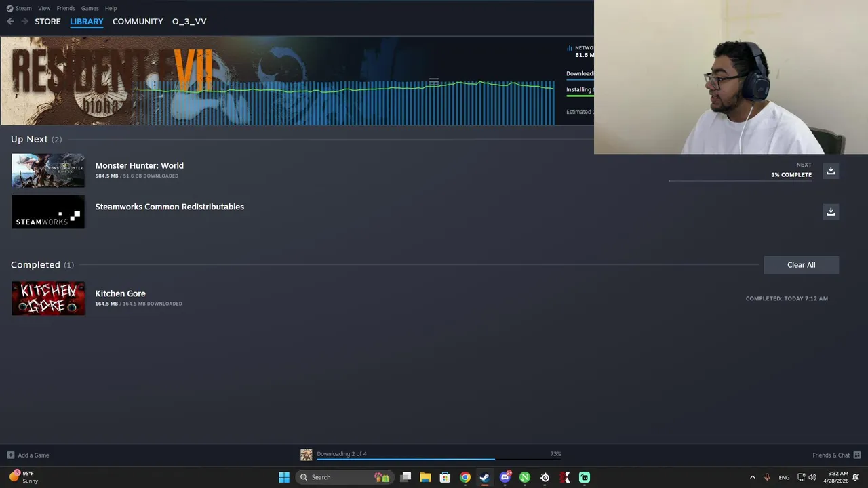Screen dimensions: 868x488
Task: Start Steamworks Common Redistributables download now
Action: click(831, 212)
